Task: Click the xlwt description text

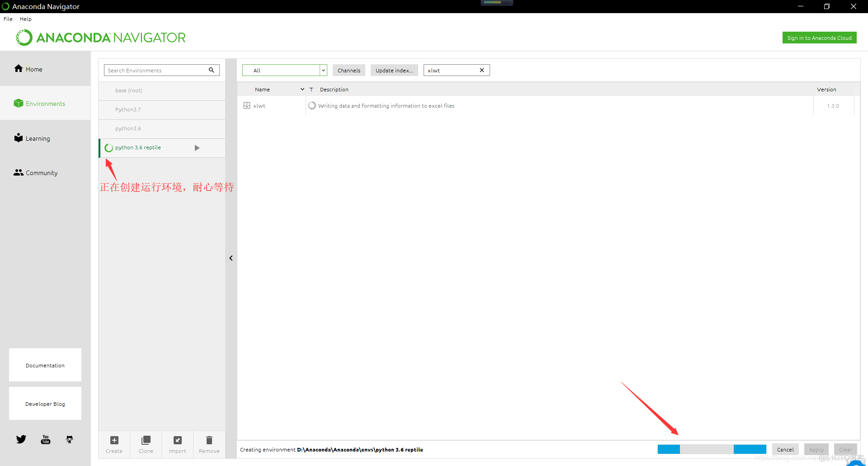Action: (x=386, y=106)
